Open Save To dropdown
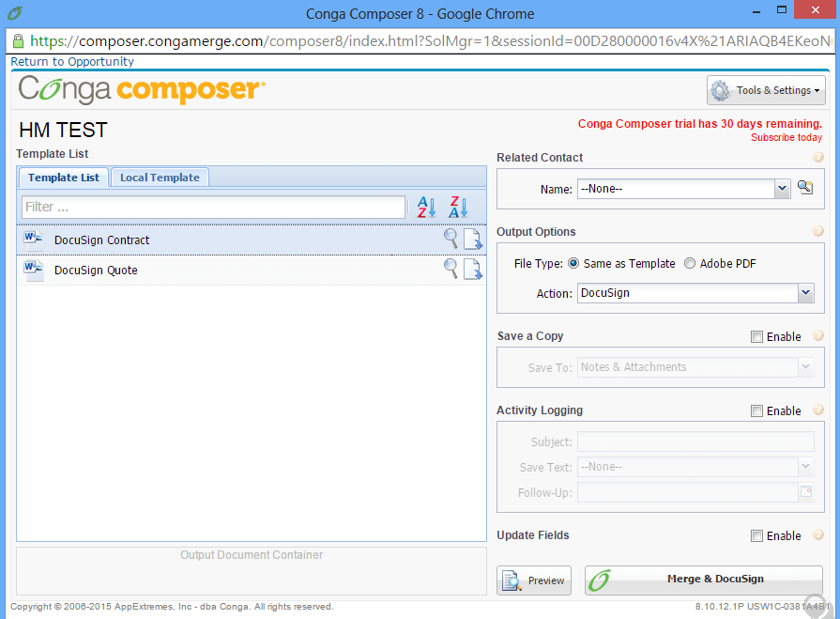The width and height of the screenshot is (840, 619). (x=805, y=367)
